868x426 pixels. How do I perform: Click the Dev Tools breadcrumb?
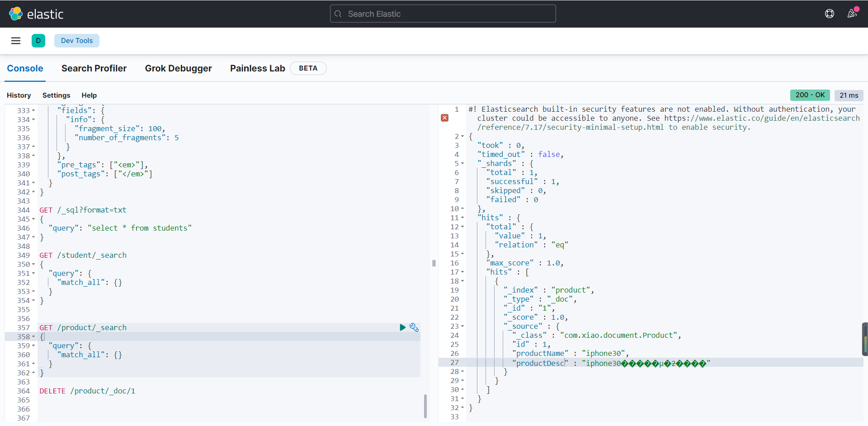click(77, 41)
